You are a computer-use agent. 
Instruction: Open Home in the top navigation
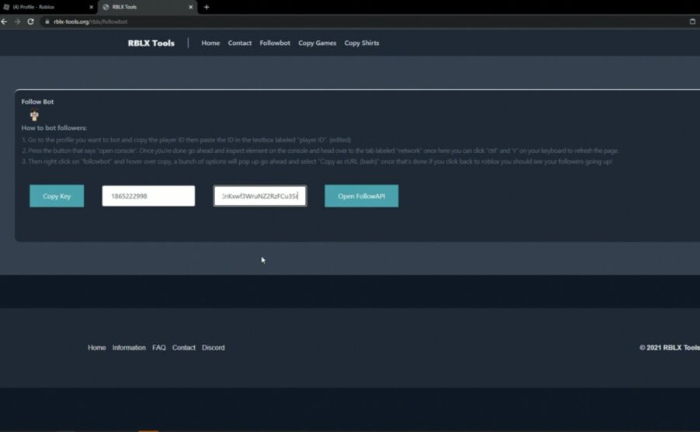(210, 43)
